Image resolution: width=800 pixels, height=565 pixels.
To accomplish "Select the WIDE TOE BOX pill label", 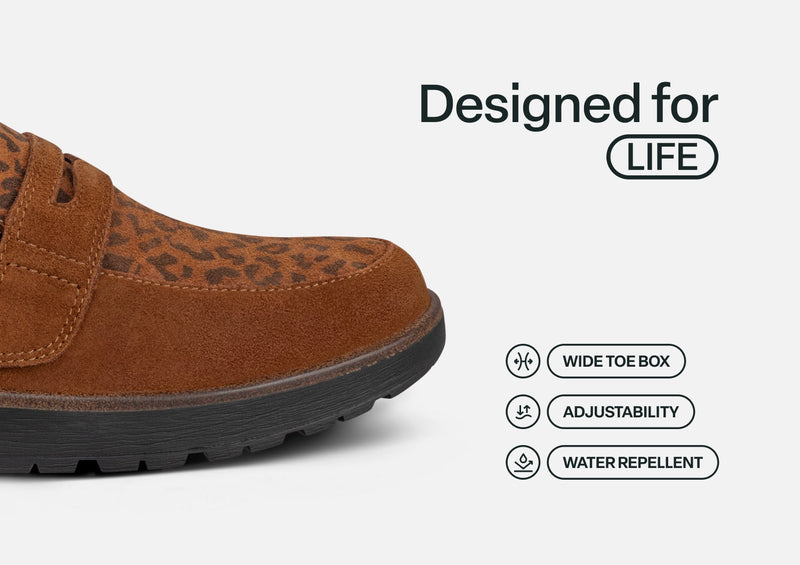I will tap(616, 361).
